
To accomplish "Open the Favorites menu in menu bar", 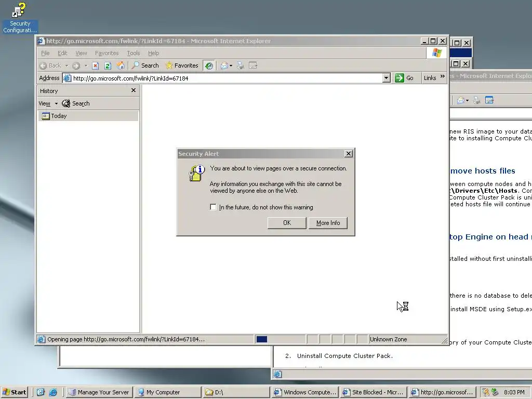I will (107, 53).
